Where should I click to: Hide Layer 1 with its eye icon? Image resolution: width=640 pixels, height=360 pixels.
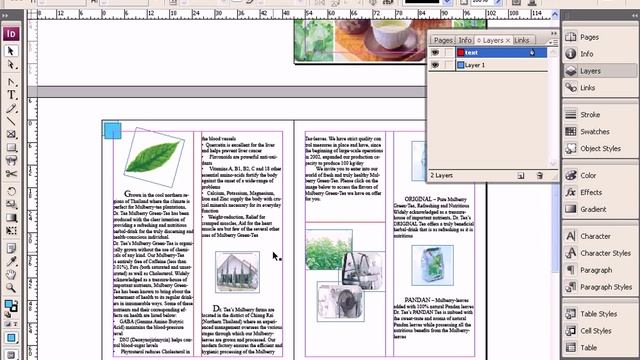coord(435,65)
